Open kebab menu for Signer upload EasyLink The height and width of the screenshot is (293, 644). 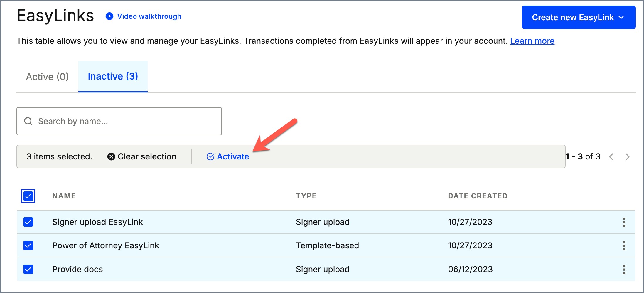624,222
